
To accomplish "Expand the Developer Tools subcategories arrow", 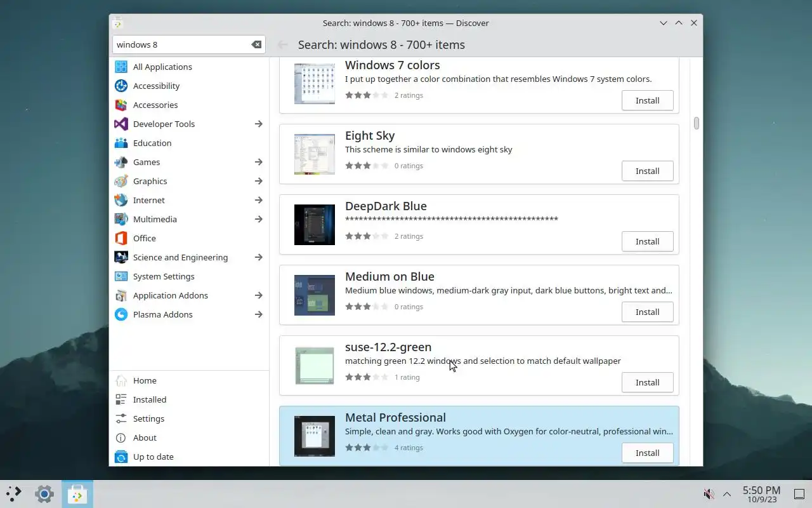I will 259,124.
